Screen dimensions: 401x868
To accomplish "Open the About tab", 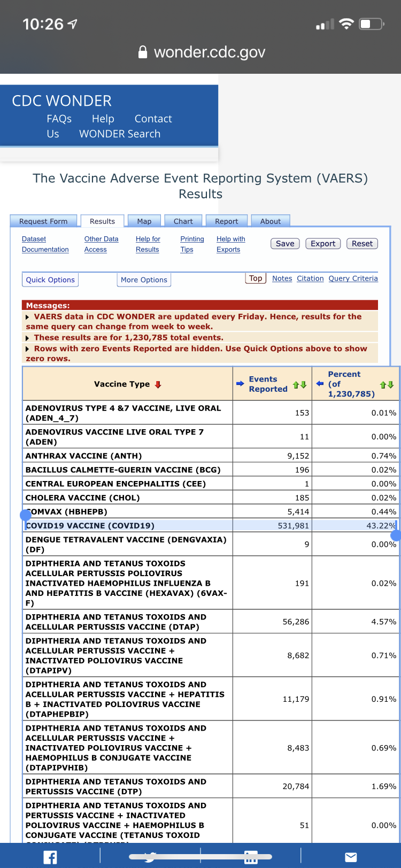I will pyautogui.click(x=271, y=221).
